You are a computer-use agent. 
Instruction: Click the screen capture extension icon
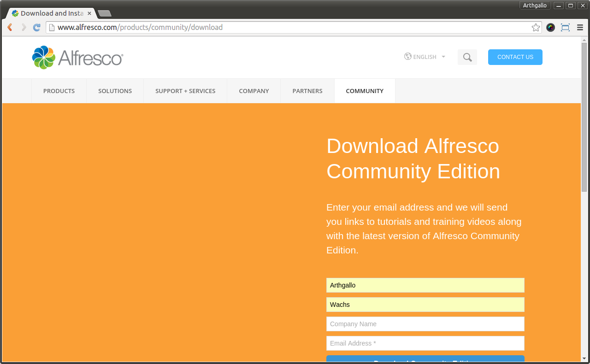[x=565, y=27]
